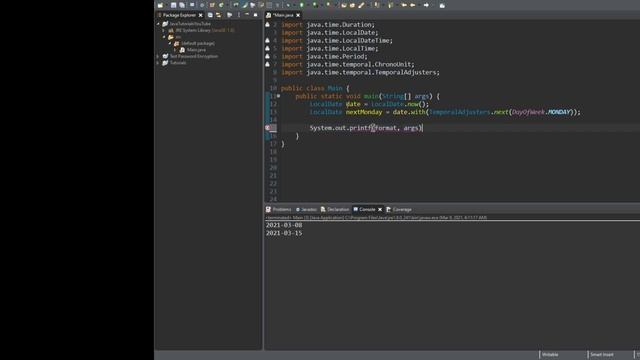Click the TemporalAdjusters import line
The width and height of the screenshot is (640, 360).
click(x=360, y=72)
